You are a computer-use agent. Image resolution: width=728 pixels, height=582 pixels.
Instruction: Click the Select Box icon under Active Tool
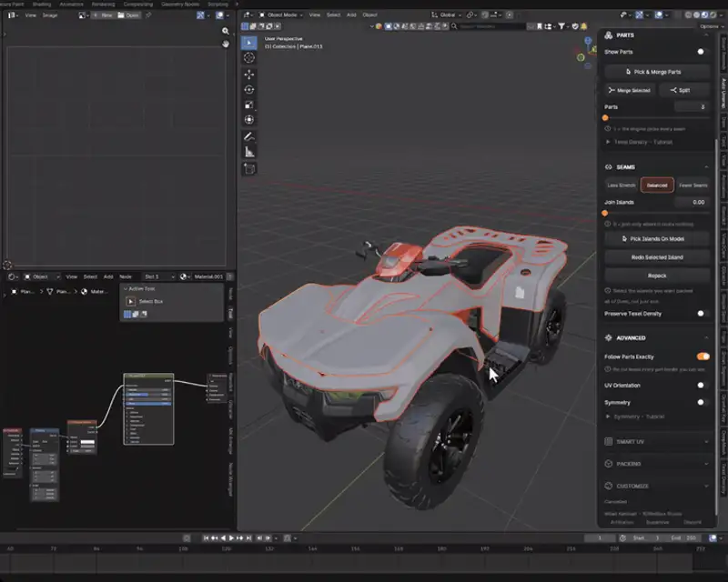(131, 302)
